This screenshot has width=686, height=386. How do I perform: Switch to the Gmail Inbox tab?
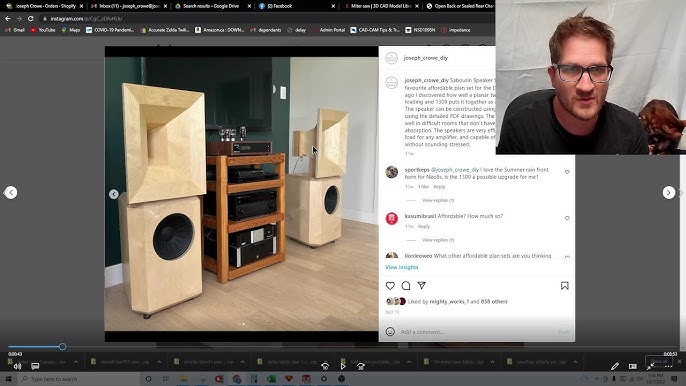[x=129, y=6]
